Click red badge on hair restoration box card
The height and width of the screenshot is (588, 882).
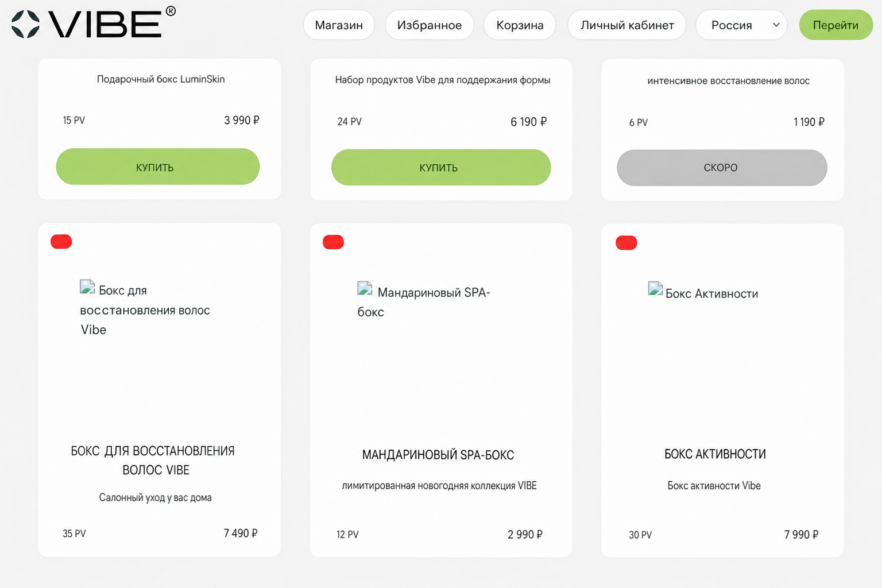click(x=61, y=242)
